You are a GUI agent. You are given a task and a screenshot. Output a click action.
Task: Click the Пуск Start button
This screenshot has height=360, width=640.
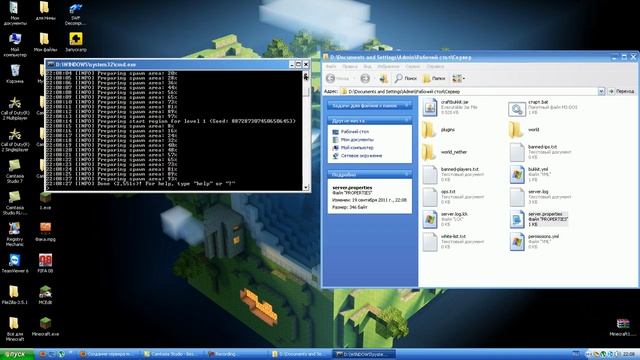16,354
